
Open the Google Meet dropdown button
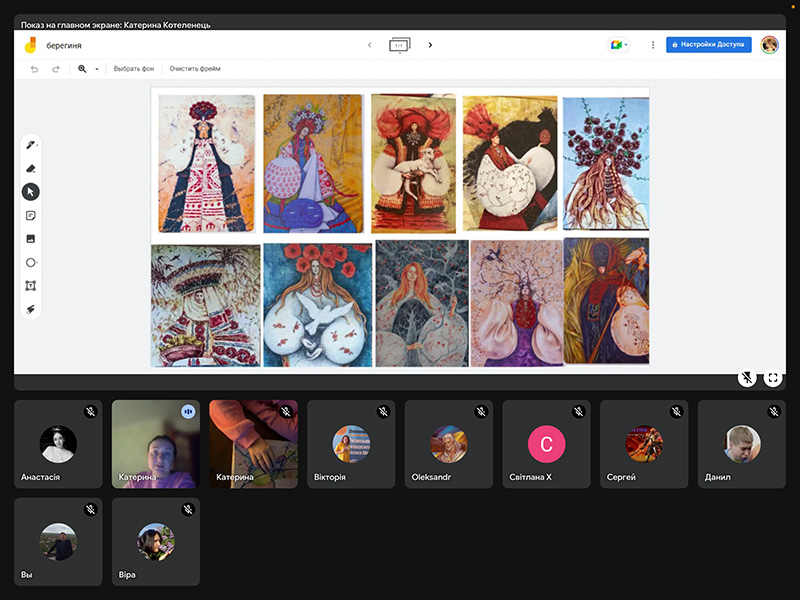[619, 45]
